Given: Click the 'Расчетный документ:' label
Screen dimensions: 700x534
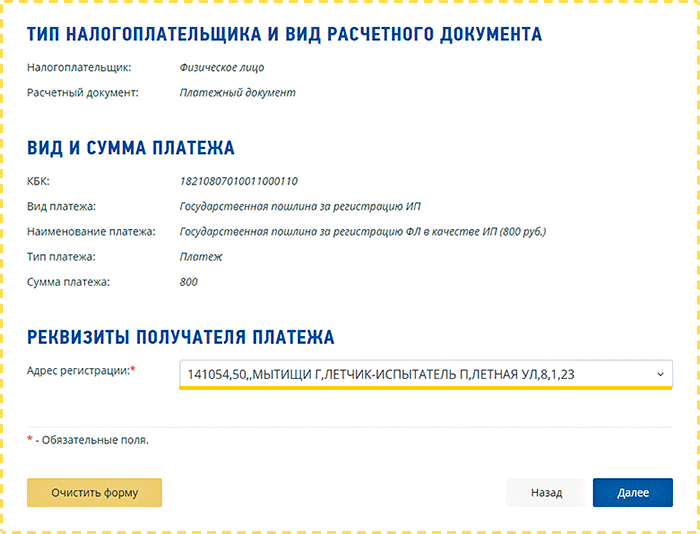Looking at the screenshot, I should pyautogui.click(x=83, y=92).
